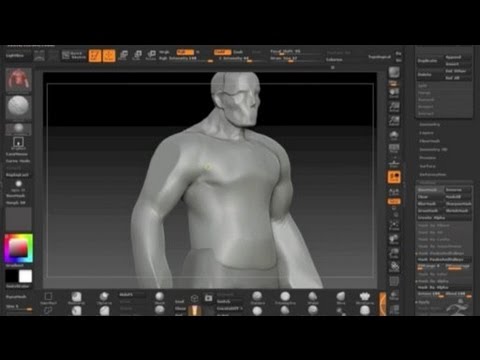Expand the Layers section

(x=427, y=133)
